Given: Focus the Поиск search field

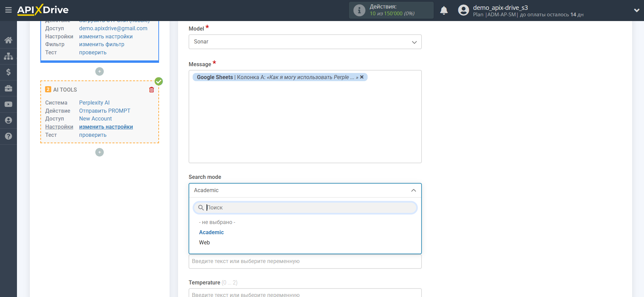Looking at the screenshot, I should pos(305,208).
